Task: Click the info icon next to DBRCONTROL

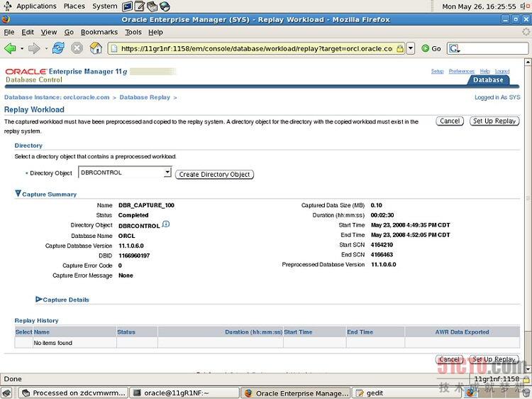Action: (166, 224)
